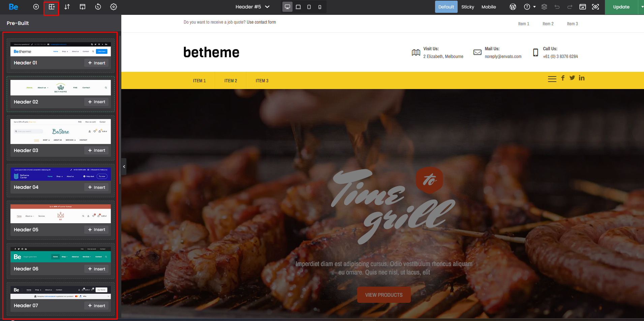Switch to desktop device view
The image size is (644, 321).
click(287, 7)
